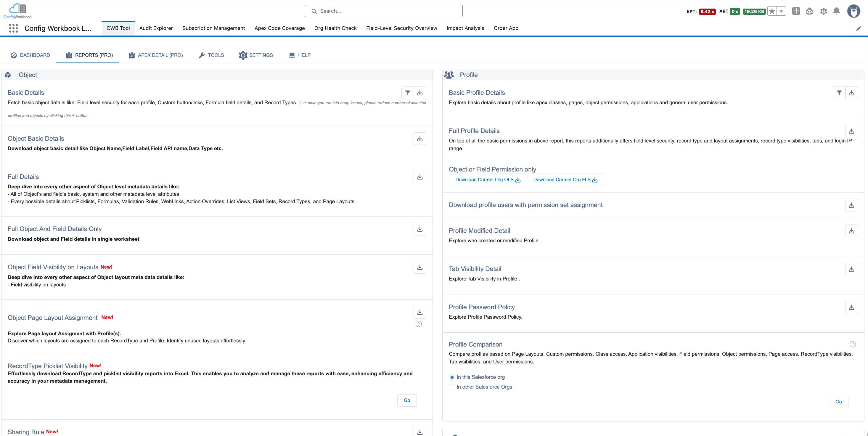Open the Trailhead guidance icon

809,11
